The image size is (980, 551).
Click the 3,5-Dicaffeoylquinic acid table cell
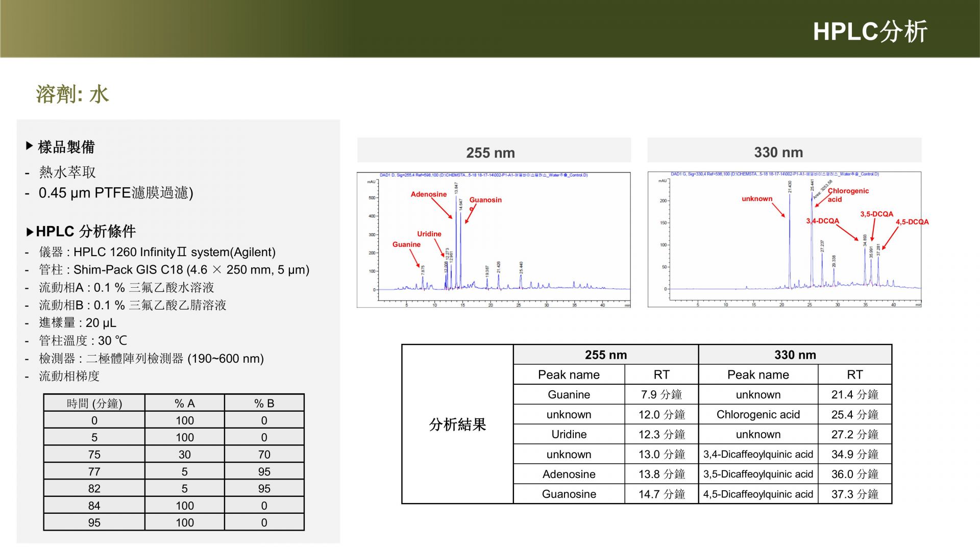click(x=758, y=474)
